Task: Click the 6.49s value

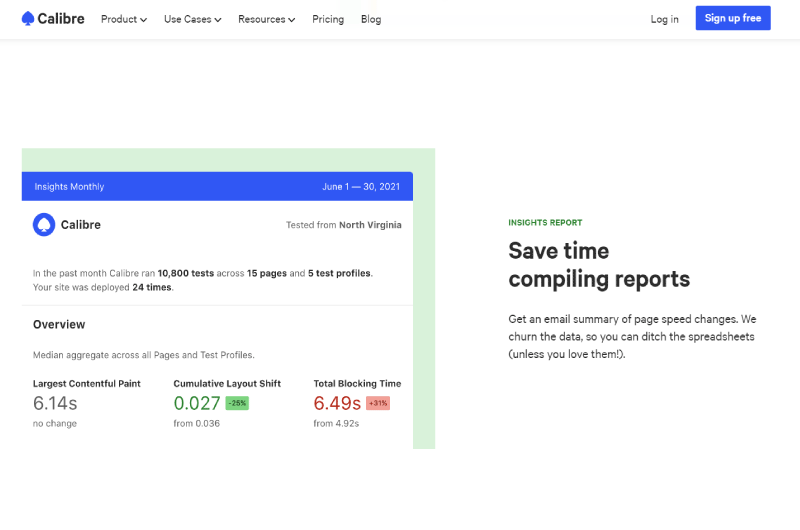Action: pyautogui.click(x=337, y=403)
